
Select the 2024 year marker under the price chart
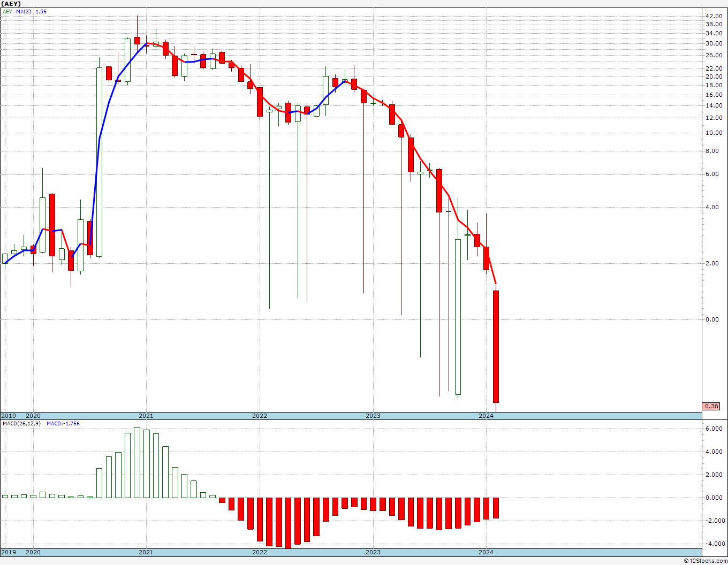click(486, 416)
